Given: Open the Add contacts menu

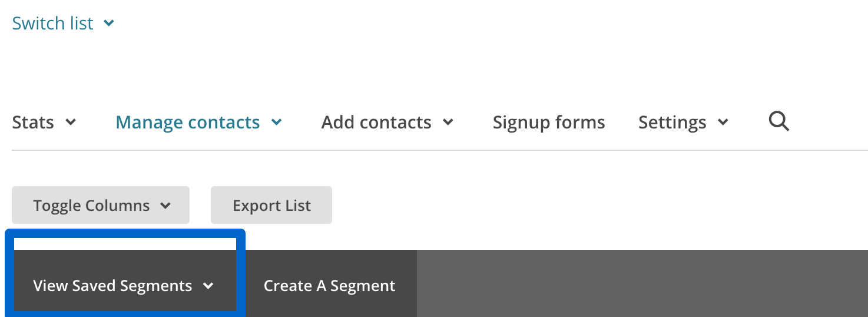Looking at the screenshot, I should (x=387, y=122).
